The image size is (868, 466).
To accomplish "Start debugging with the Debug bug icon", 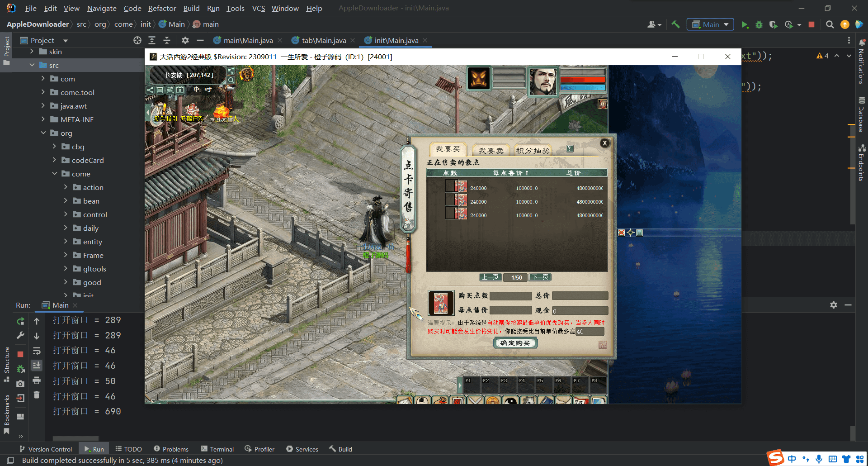I will pyautogui.click(x=759, y=24).
